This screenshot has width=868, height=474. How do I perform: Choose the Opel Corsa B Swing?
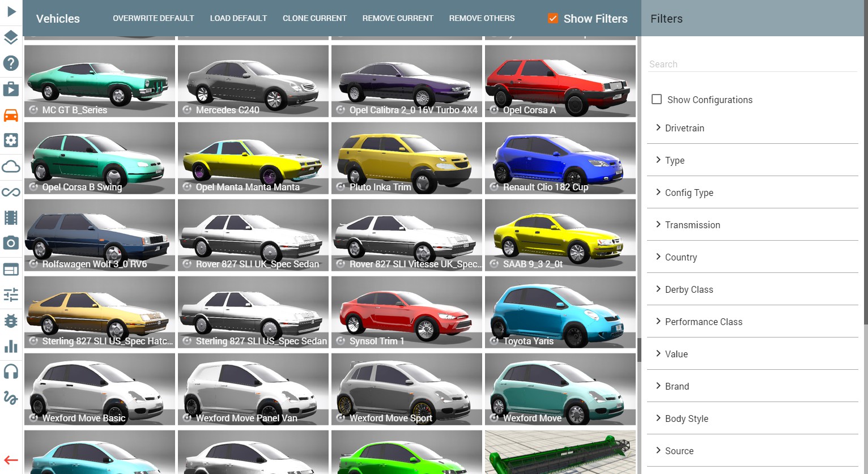[100, 158]
